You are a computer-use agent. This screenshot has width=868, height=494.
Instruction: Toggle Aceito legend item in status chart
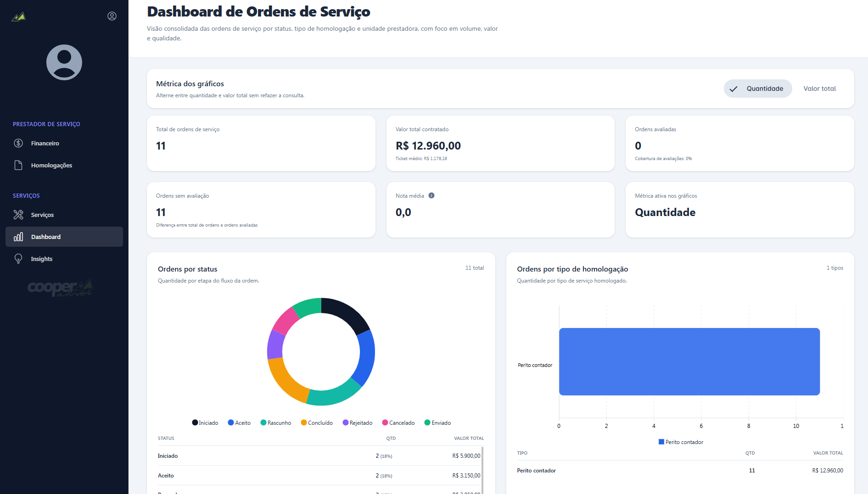point(239,423)
